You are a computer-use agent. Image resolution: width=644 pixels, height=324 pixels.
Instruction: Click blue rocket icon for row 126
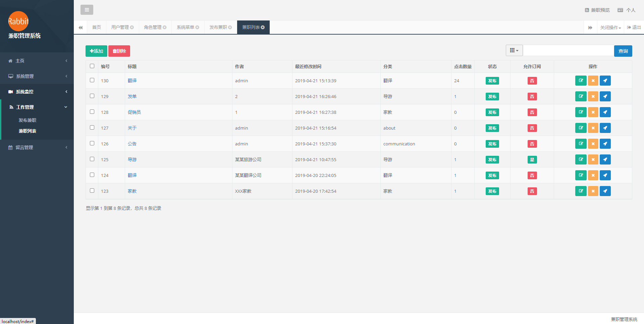(605, 144)
